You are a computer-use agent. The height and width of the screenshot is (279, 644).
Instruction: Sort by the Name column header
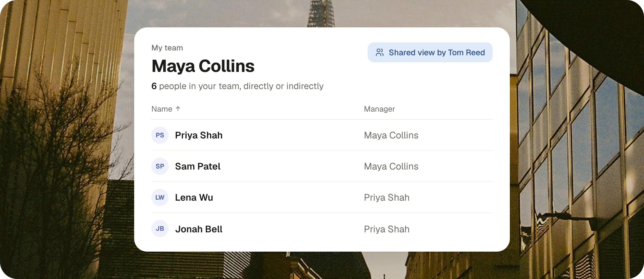pos(166,109)
